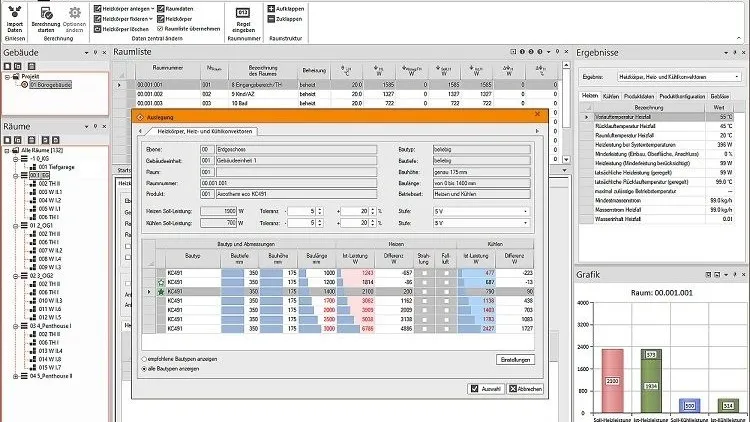Toggle Falluft checkbox in 2000 mm row
The image size is (750, 422).
pyautogui.click(x=446, y=310)
